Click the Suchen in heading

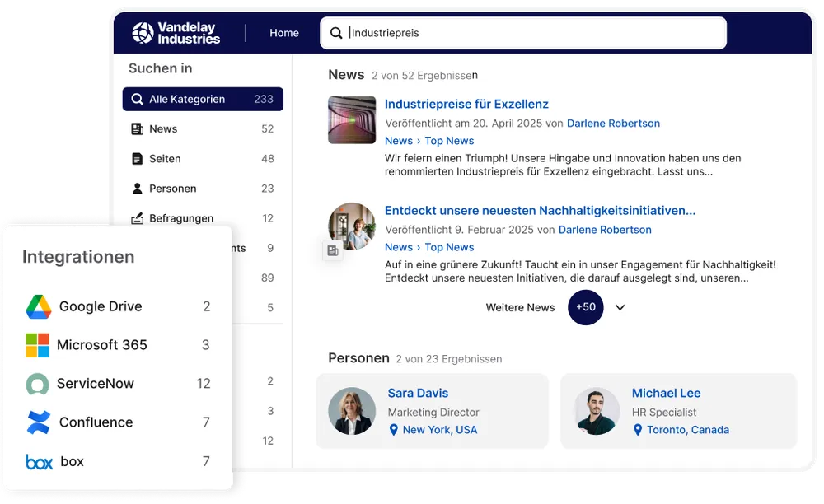(161, 68)
